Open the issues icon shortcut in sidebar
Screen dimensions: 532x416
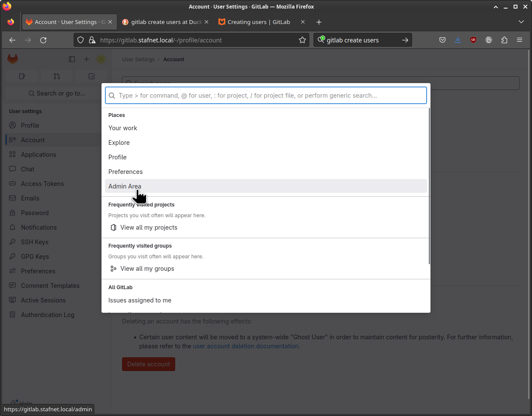tap(22, 76)
